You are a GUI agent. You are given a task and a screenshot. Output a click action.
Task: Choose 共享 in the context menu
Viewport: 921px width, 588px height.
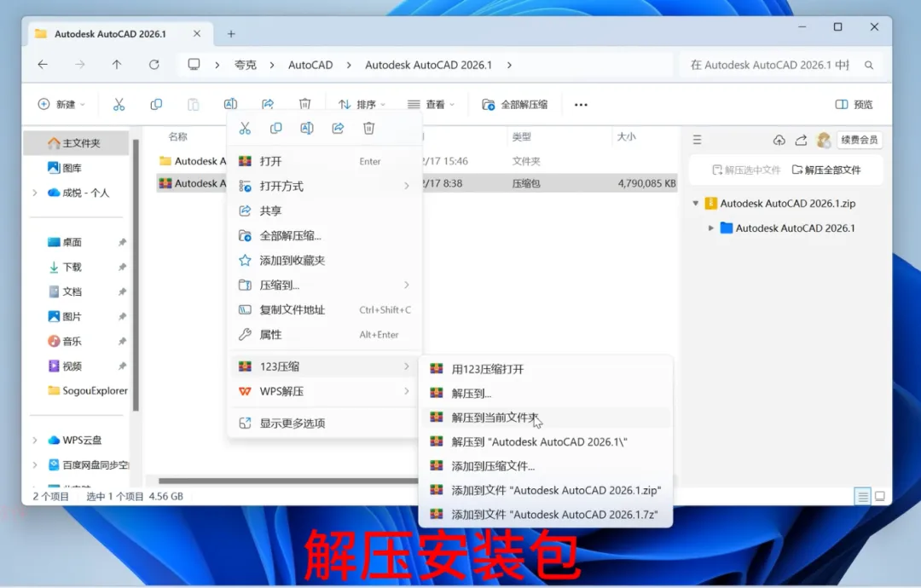pos(324,210)
